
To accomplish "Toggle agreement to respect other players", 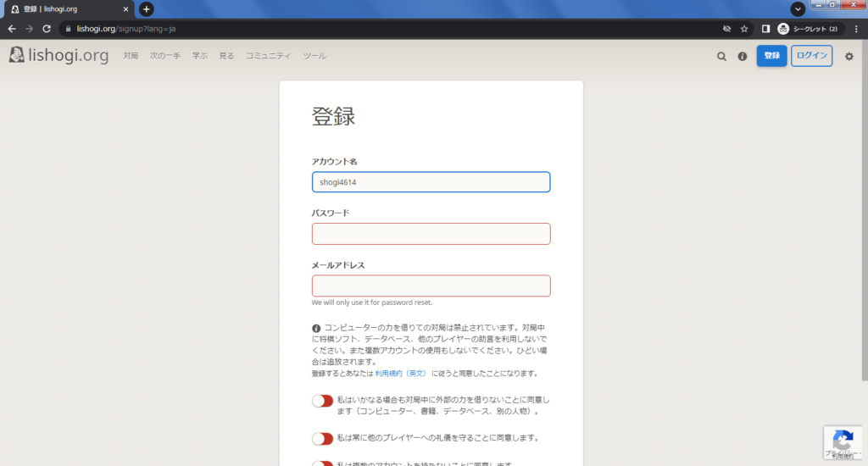I will [x=322, y=438].
